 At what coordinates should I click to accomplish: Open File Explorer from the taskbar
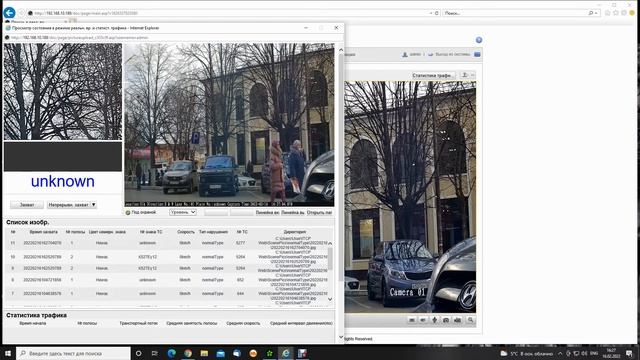204,353
